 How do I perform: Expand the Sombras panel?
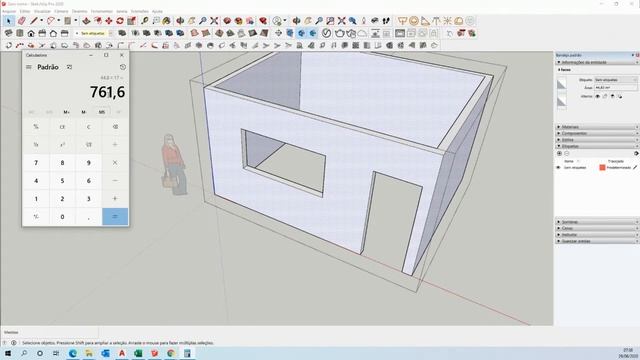[597, 222]
